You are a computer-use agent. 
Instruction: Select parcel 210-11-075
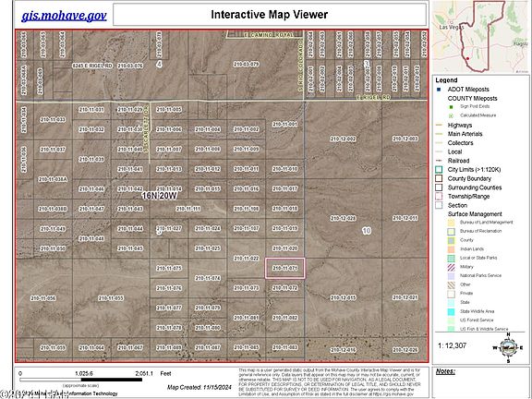[169, 268]
